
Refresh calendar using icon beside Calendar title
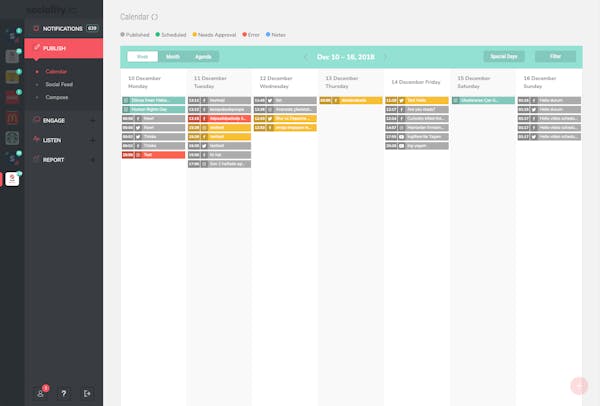coord(155,17)
